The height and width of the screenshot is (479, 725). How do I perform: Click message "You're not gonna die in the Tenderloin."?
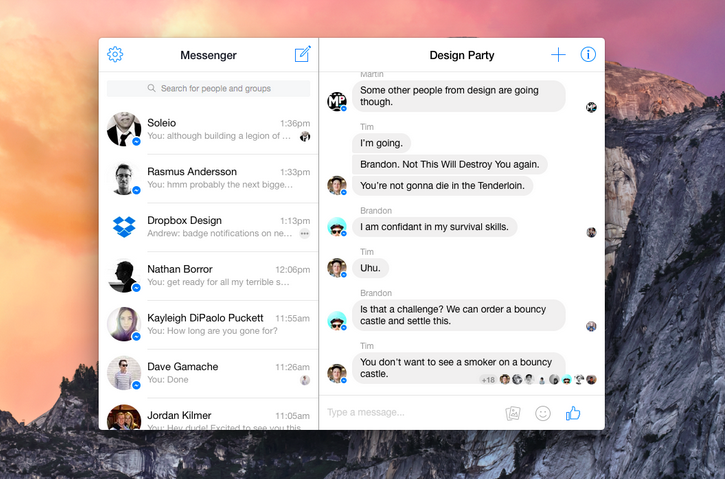(x=442, y=185)
